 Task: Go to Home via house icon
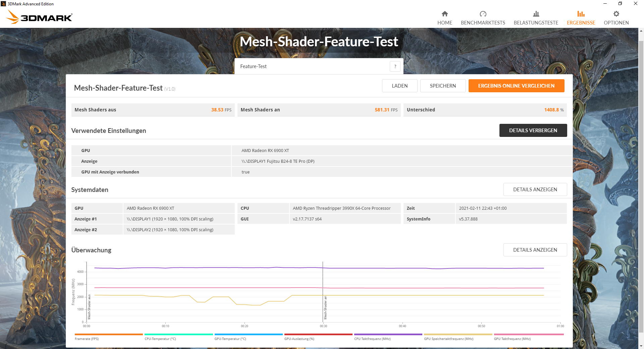tap(445, 14)
